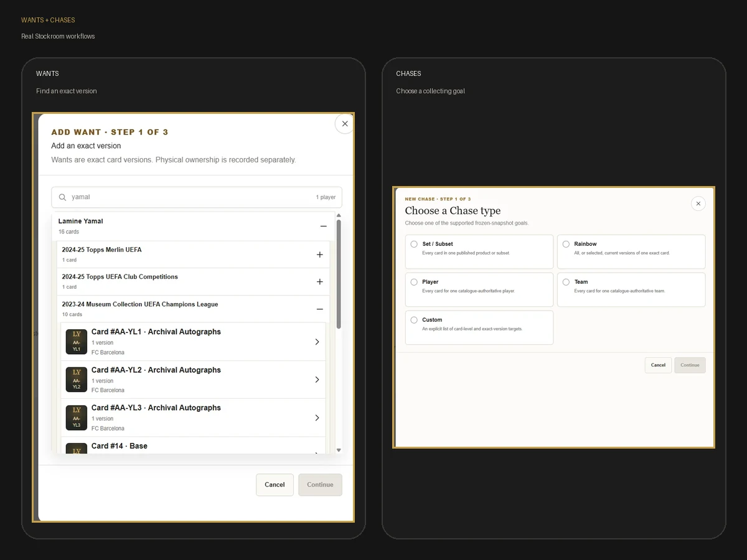
Task: Select the Custom chase type
Action: (x=479, y=327)
